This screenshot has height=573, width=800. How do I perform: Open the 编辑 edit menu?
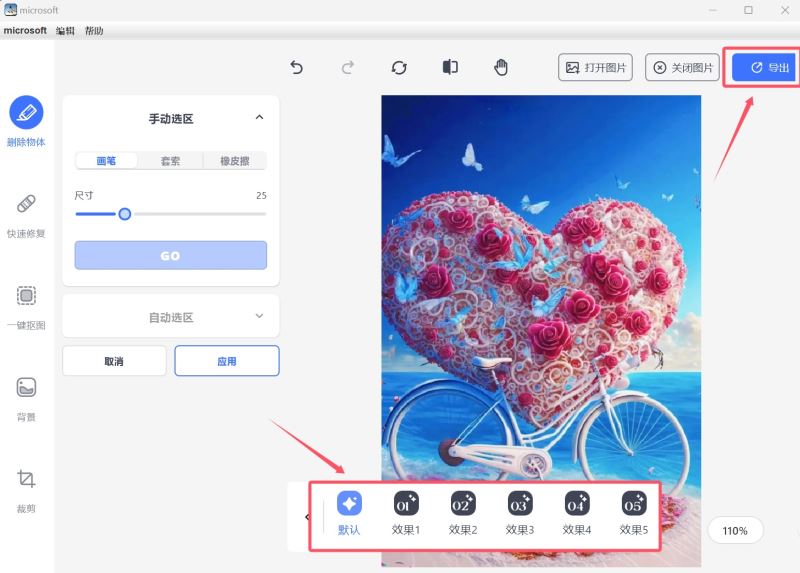click(x=65, y=31)
